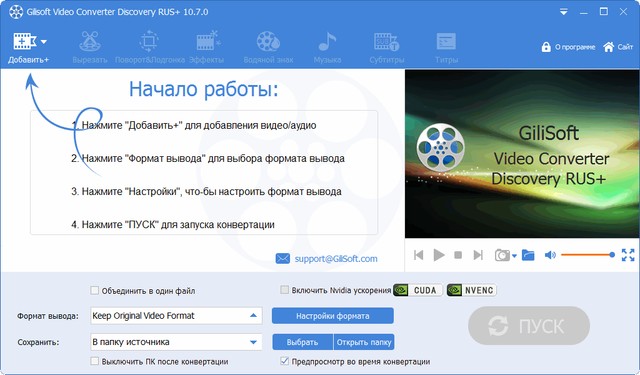The image size is (640, 375).
Task: Click heading 'Начало работы:'
Action: tap(204, 89)
